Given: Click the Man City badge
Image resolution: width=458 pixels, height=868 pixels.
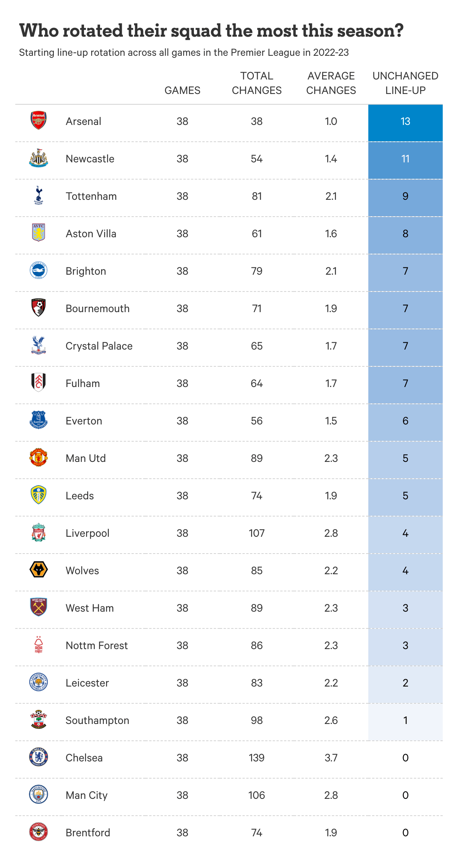Looking at the screenshot, I should [x=39, y=795].
